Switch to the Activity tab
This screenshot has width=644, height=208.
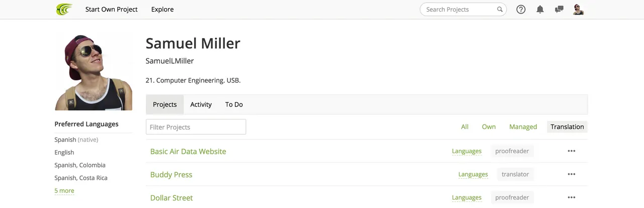tap(201, 105)
